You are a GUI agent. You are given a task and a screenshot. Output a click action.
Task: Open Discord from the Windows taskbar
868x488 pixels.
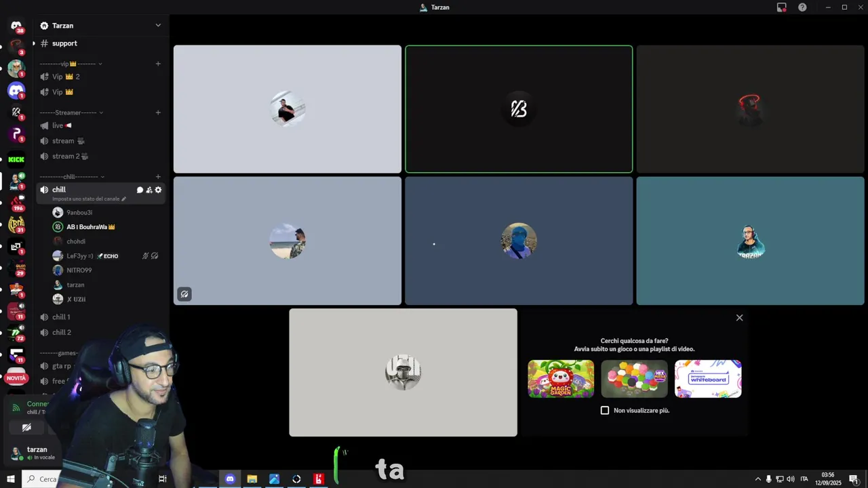click(230, 479)
